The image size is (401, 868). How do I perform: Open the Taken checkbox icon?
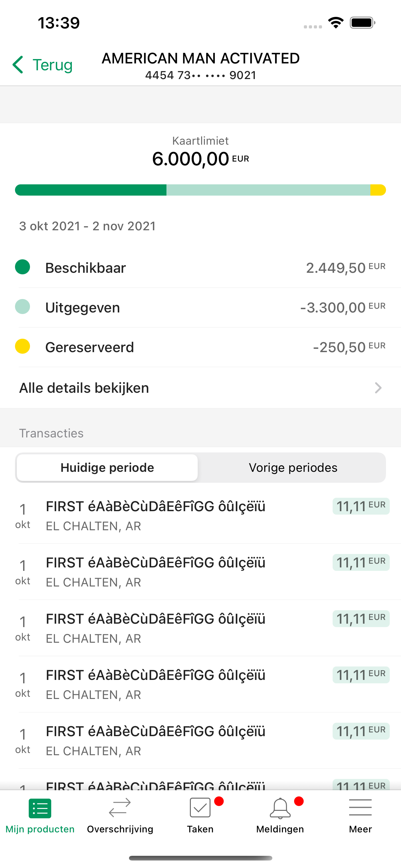pyautogui.click(x=200, y=807)
